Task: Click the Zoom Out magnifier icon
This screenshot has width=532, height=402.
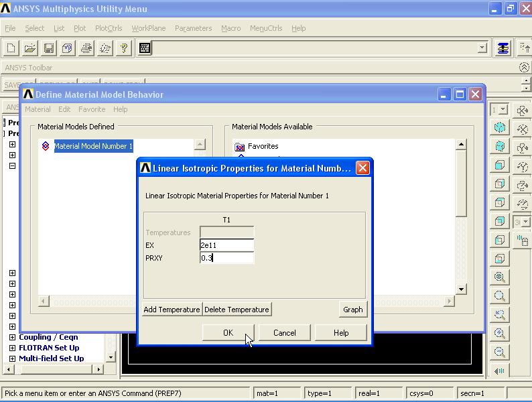Action: [500, 352]
